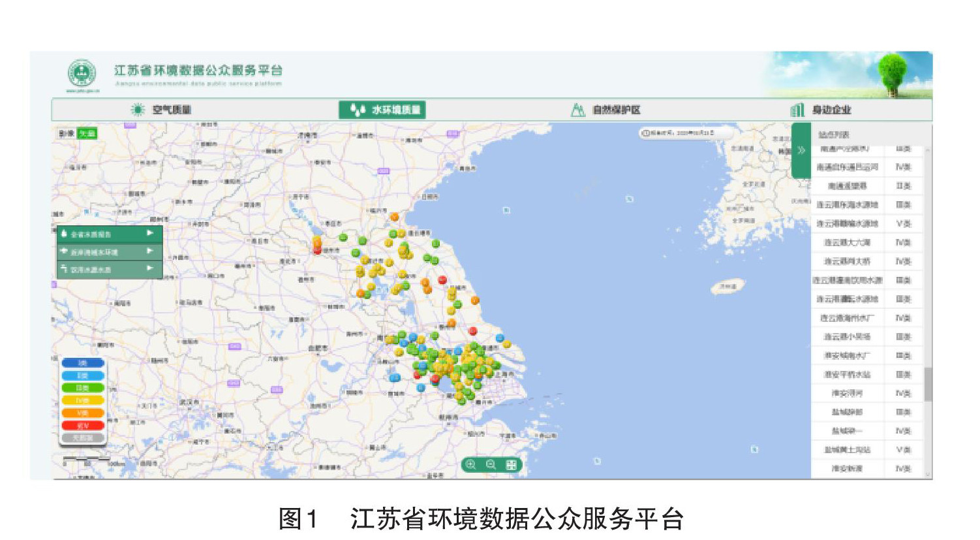Expand the 饮用水源水质 menu item
The width and height of the screenshot is (980, 540).
[110, 269]
